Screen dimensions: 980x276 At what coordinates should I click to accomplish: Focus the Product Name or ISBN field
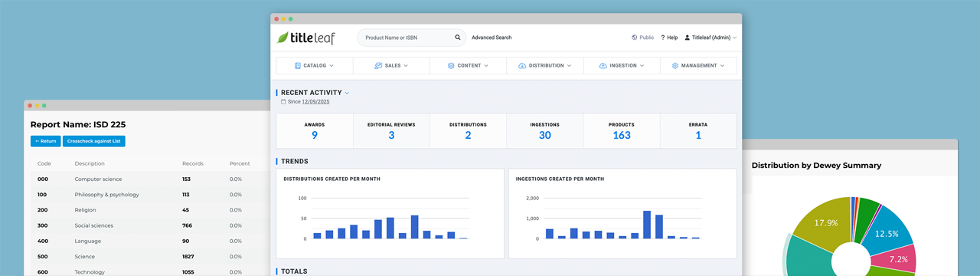click(411, 38)
